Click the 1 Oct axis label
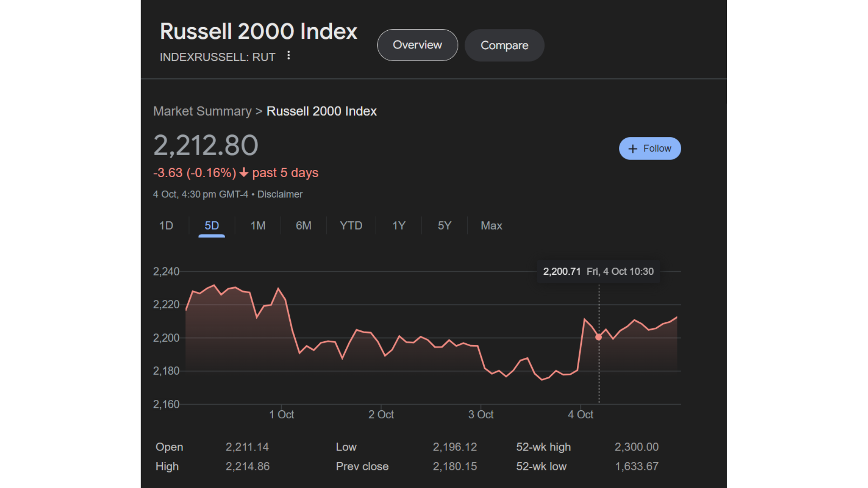The image size is (868, 488). [281, 414]
